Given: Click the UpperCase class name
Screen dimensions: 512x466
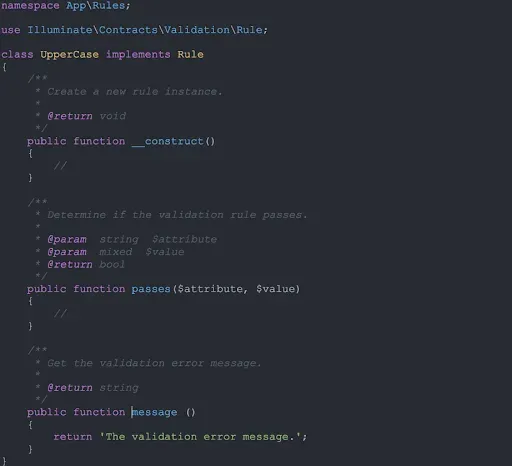Looking at the screenshot, I should click(69, 54).
